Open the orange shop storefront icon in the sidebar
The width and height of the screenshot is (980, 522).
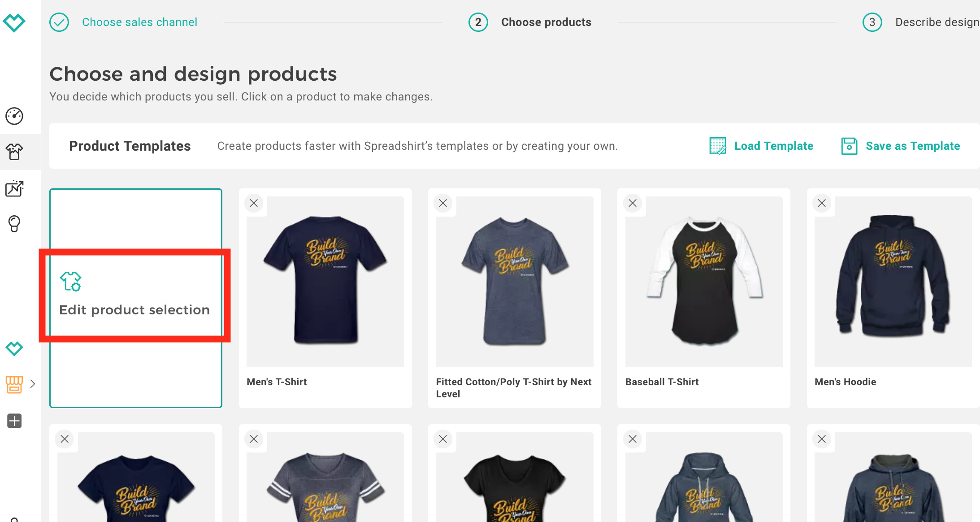[14, 384]
